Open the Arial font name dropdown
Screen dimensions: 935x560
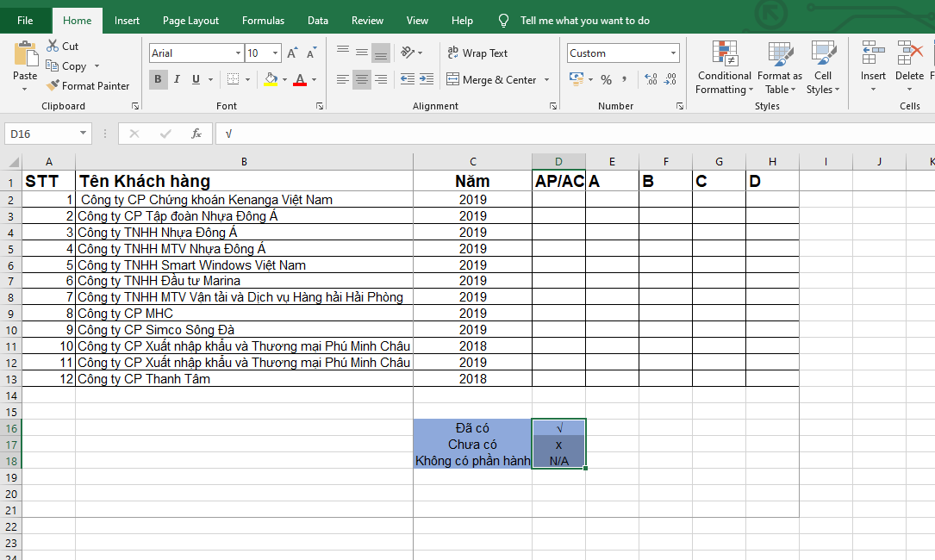[x=239, y=53]
